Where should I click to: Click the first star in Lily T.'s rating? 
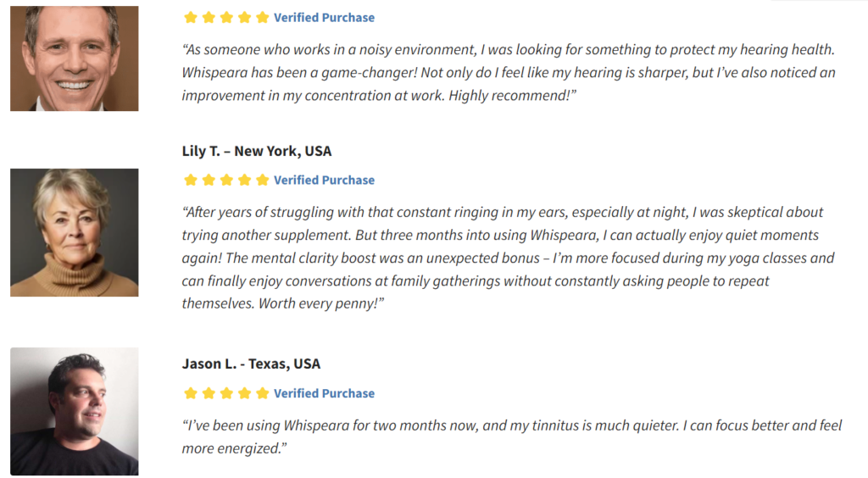[191, 180]
